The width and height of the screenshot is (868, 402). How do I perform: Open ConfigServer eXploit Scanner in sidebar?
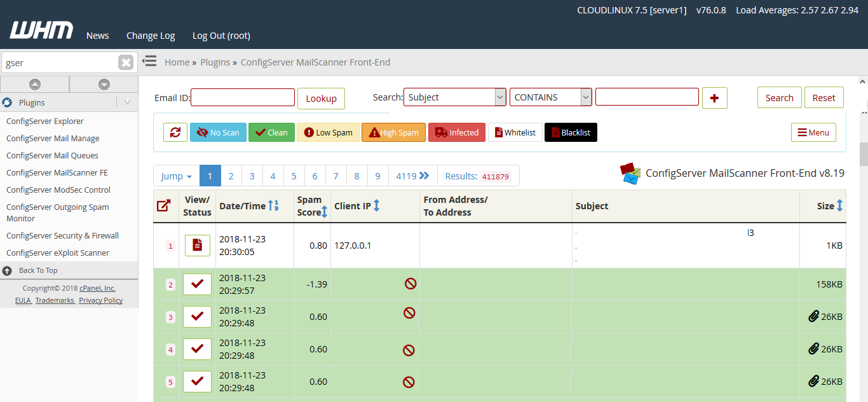tap(58, 253)
